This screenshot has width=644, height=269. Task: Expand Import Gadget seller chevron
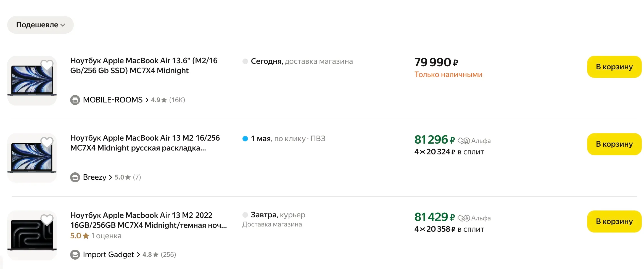(138, 255)
